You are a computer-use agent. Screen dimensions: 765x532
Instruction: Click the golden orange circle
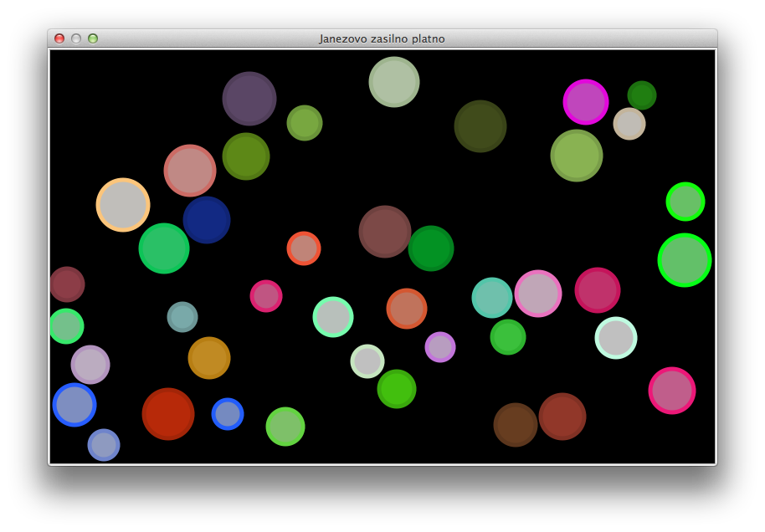[x=209, y=358]
